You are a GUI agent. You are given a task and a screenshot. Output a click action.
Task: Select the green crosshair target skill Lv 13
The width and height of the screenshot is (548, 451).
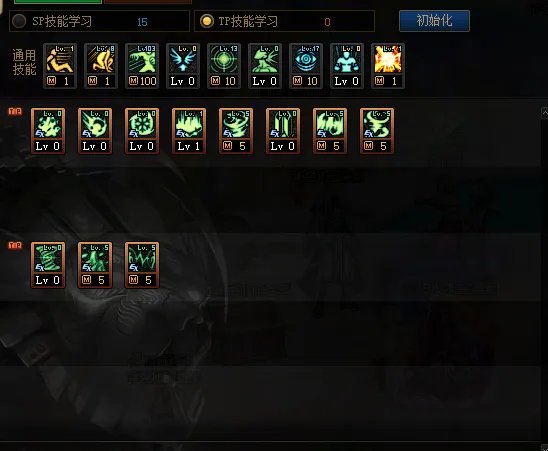224,66
